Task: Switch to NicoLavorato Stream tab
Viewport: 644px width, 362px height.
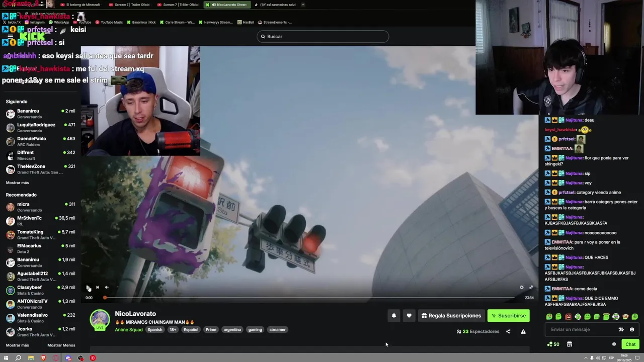Action: pos(226,5)
